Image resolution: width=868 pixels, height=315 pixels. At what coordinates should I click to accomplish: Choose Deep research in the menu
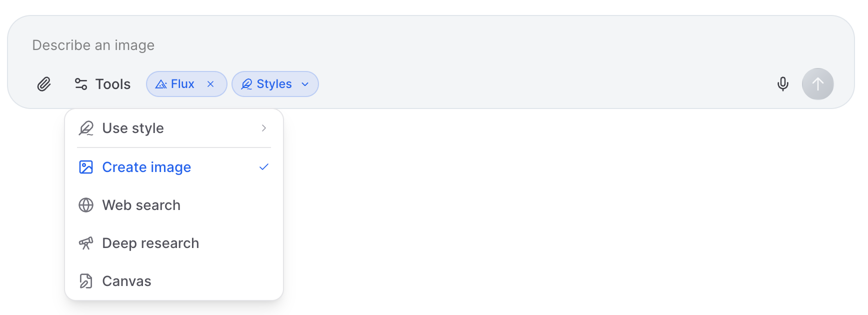click(150, 243)
